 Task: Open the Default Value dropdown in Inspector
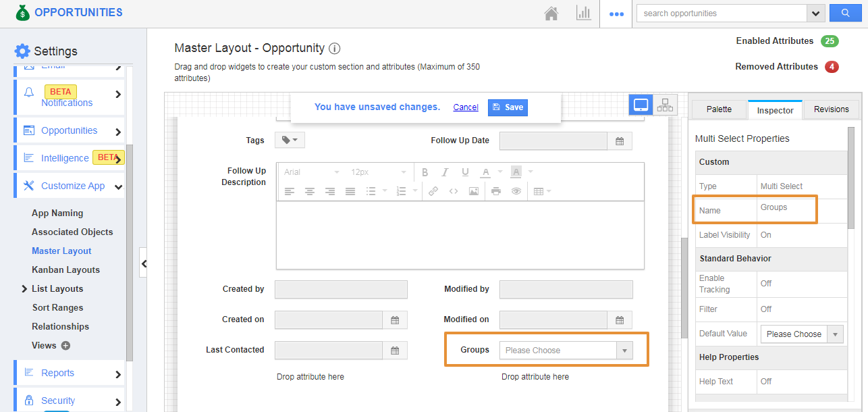point(802,334)
